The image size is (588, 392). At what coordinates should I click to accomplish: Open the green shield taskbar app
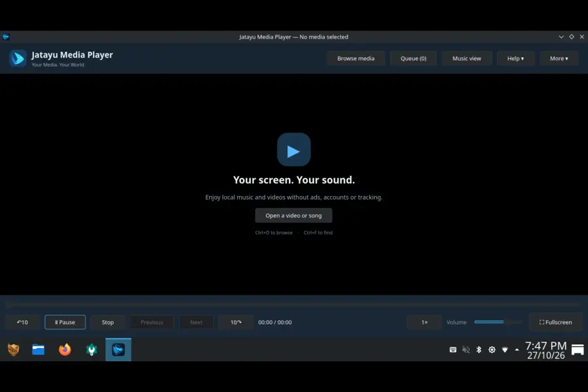[x=91, y=350]
